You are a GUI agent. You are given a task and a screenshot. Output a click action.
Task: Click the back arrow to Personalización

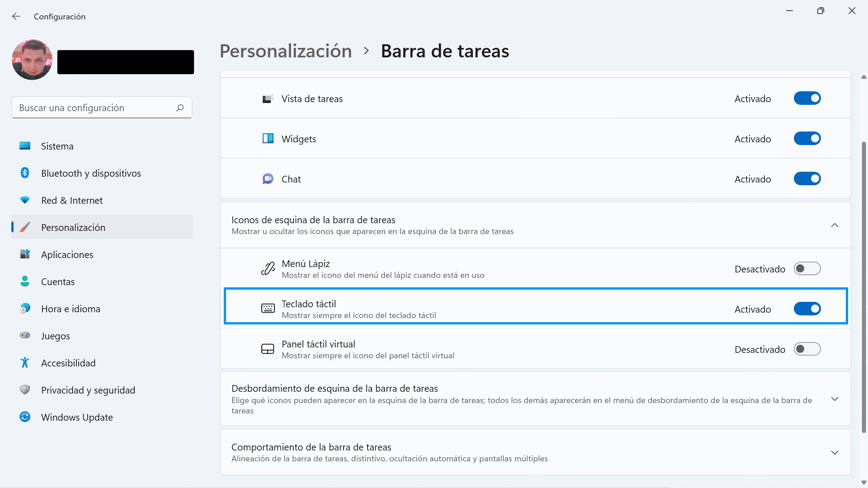coord(16,16)
